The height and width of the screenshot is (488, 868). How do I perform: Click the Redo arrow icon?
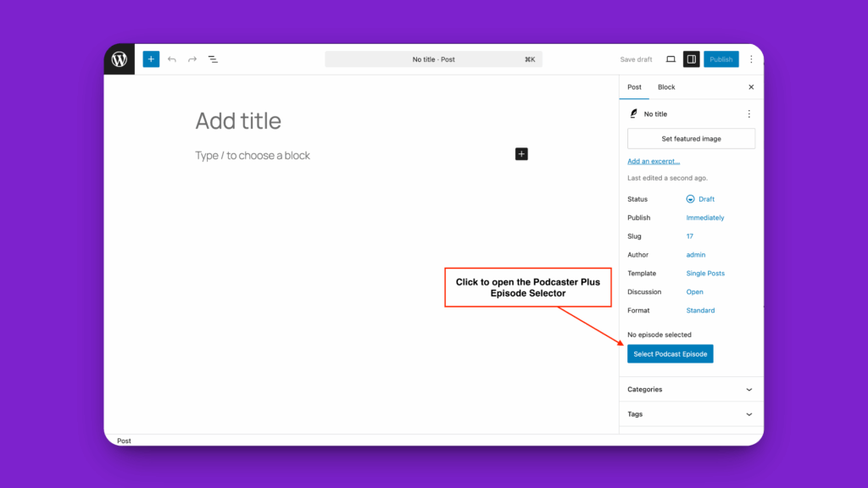[x=192, y=59]
